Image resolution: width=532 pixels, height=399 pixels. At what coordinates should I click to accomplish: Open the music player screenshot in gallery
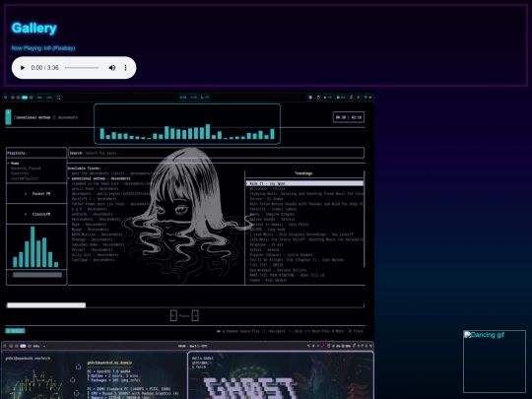187,216
